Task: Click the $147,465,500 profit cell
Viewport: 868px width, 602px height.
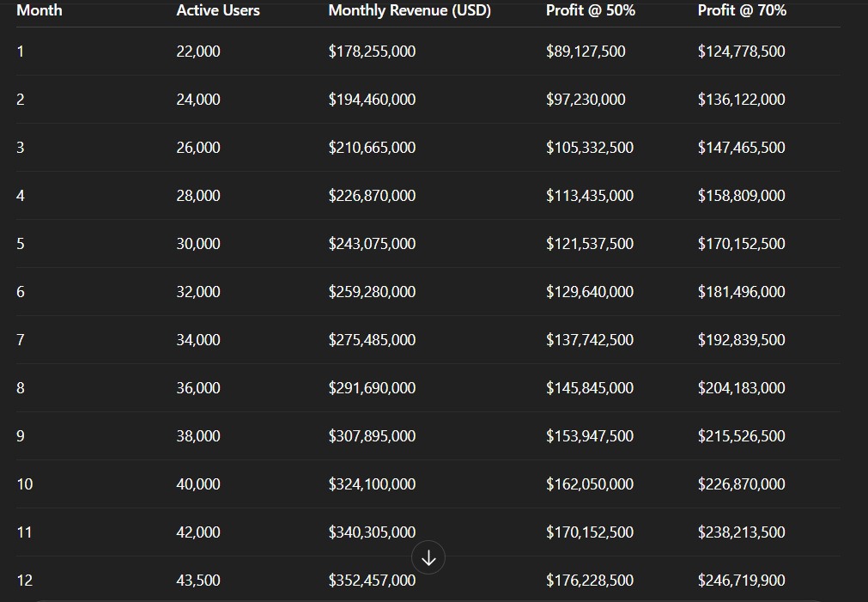Action: pos(741,148)
